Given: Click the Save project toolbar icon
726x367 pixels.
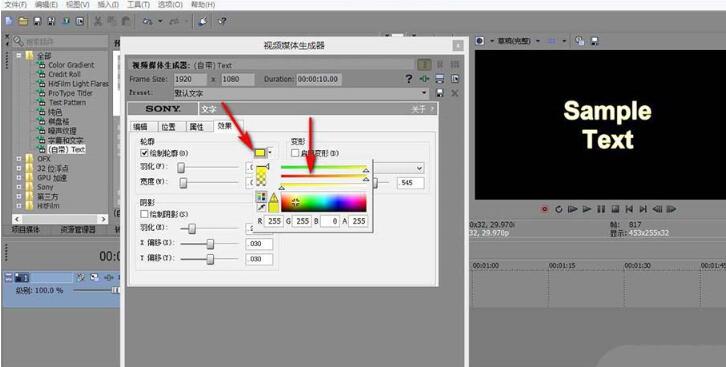Looking at the screenshot, I should coord(38,21).
